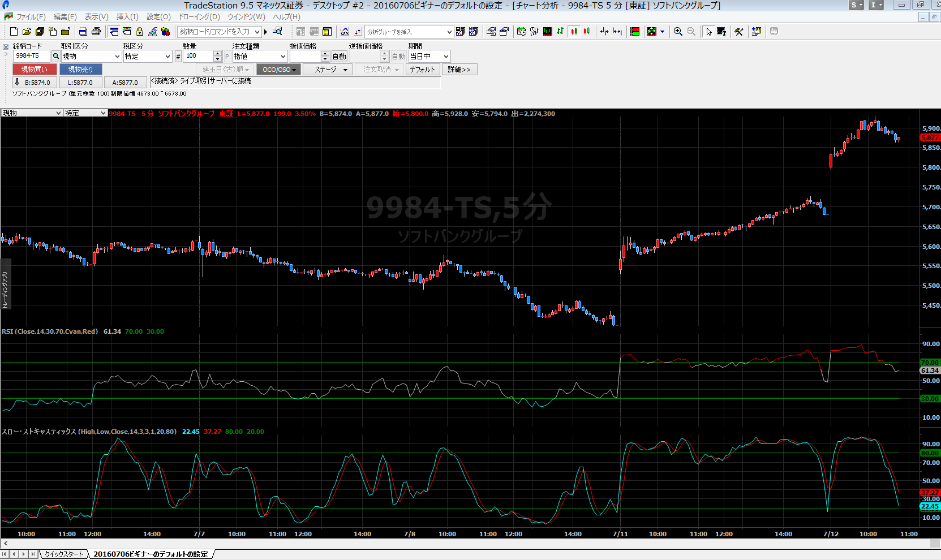Open the 取引区分 現物 dropdown
The image size is (941, 560).
117,56
